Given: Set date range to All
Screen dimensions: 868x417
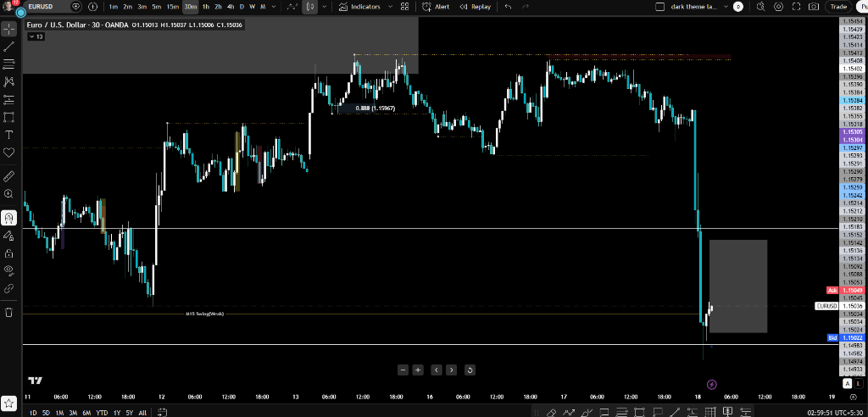Looking at the screenshot, I should [142, 413].
